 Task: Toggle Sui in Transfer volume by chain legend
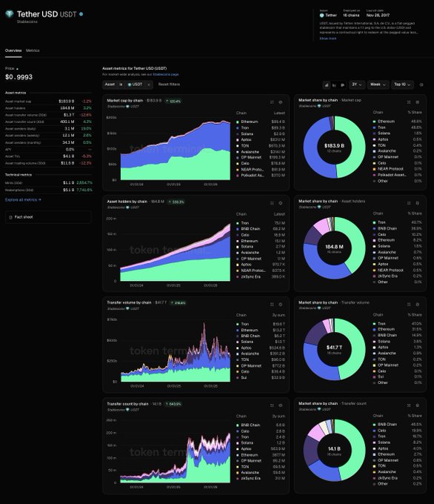click(260, 377)
